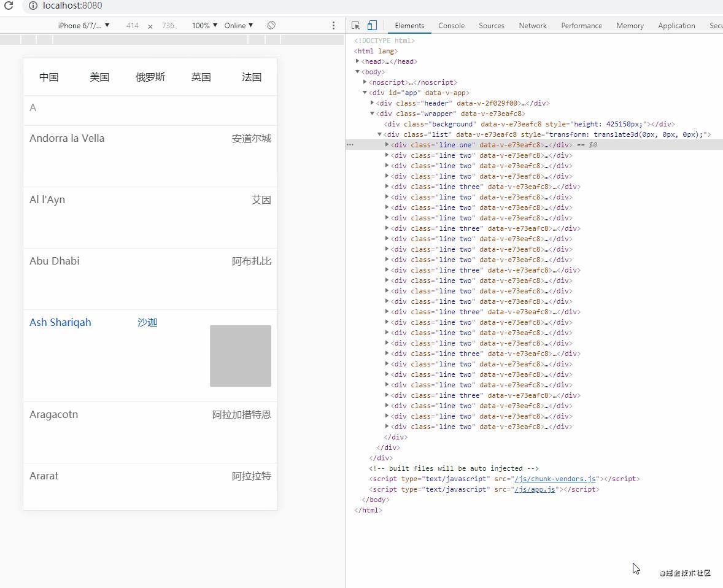Click the 阿拉加措特恩 Chinese label
The width and height of the screenshot is (723, 588).
tap(242, 415)
